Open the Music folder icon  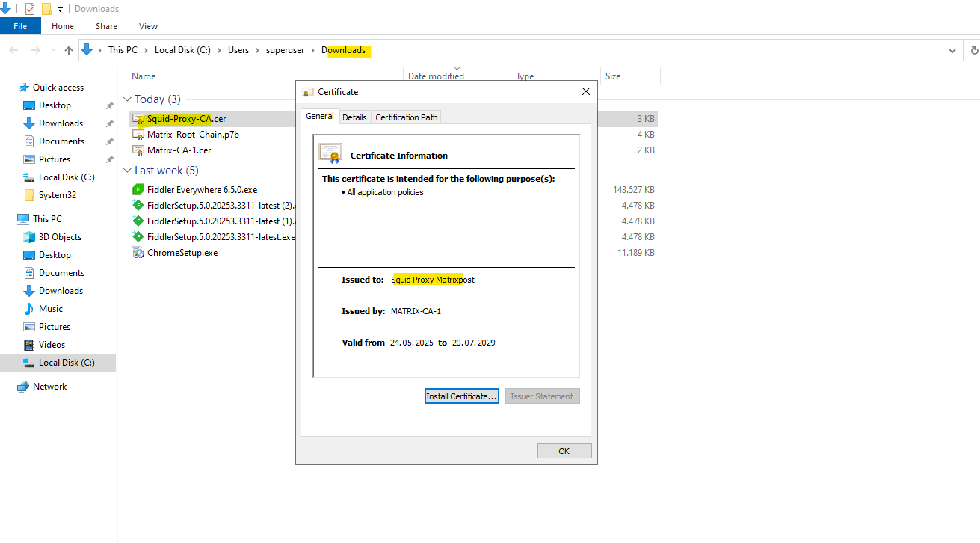(29, 309)
